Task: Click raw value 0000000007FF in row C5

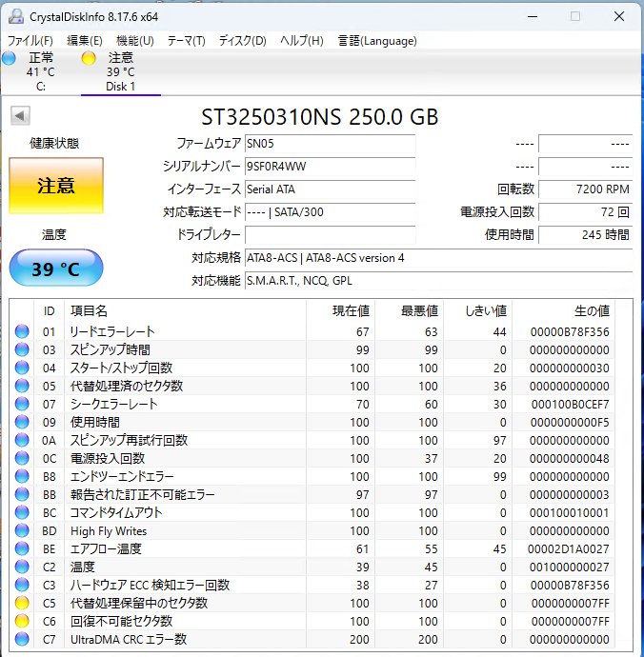Action: coord(571,604)
